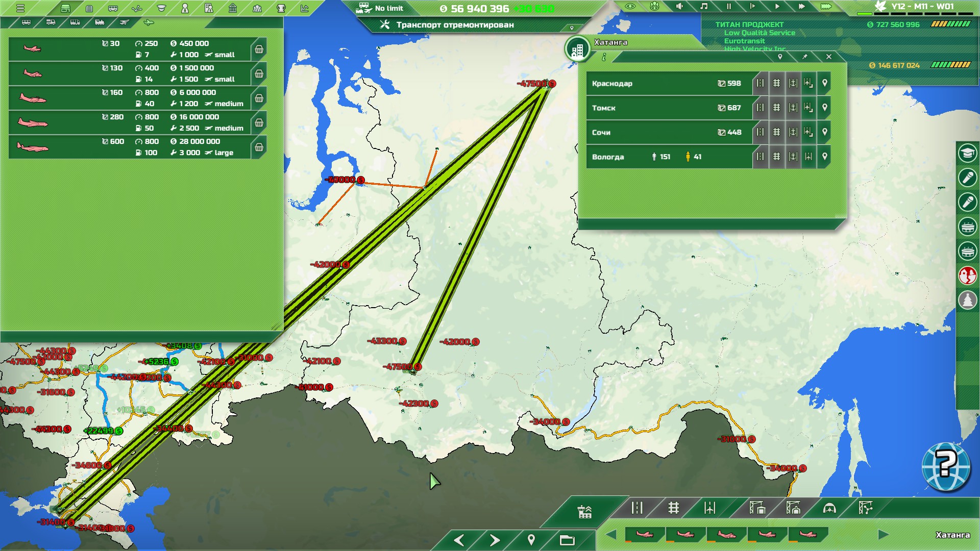This screenshot has height=551, width=980.
Task: Open the hamburger main menu
Action: click(20, 8)
